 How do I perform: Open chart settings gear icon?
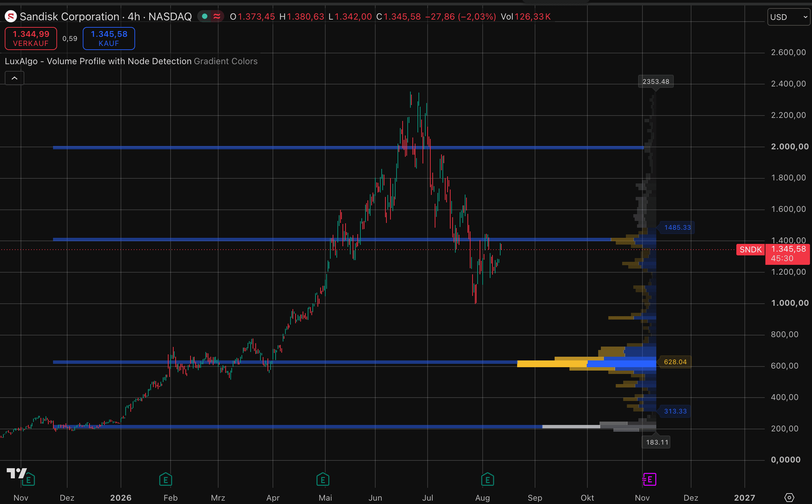pyautogui.click(x=789, y=497)
